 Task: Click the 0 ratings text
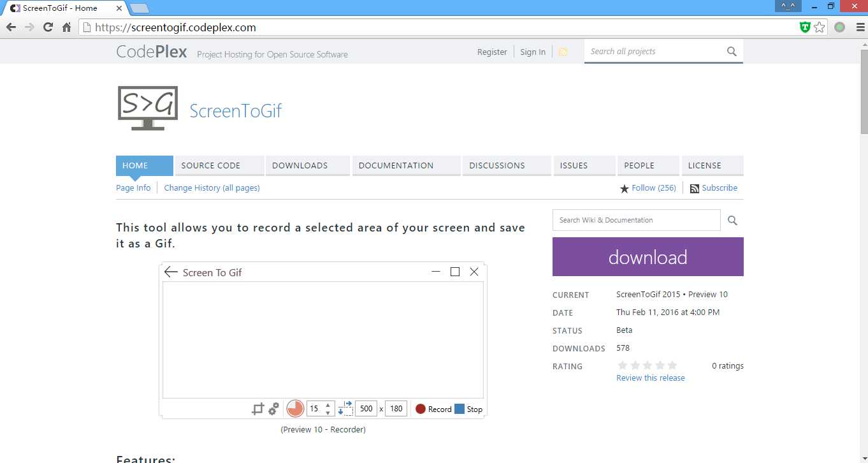(x=728, y=366)
